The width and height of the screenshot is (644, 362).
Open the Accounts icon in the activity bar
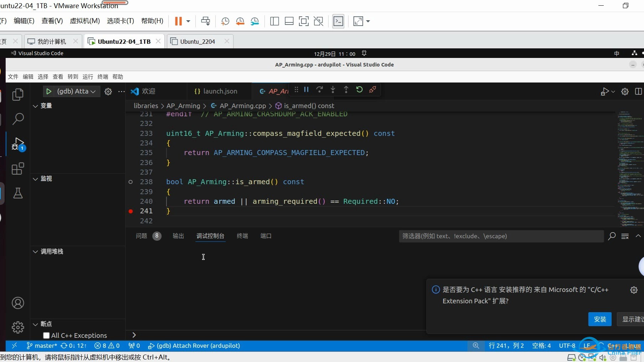point(18,303)
